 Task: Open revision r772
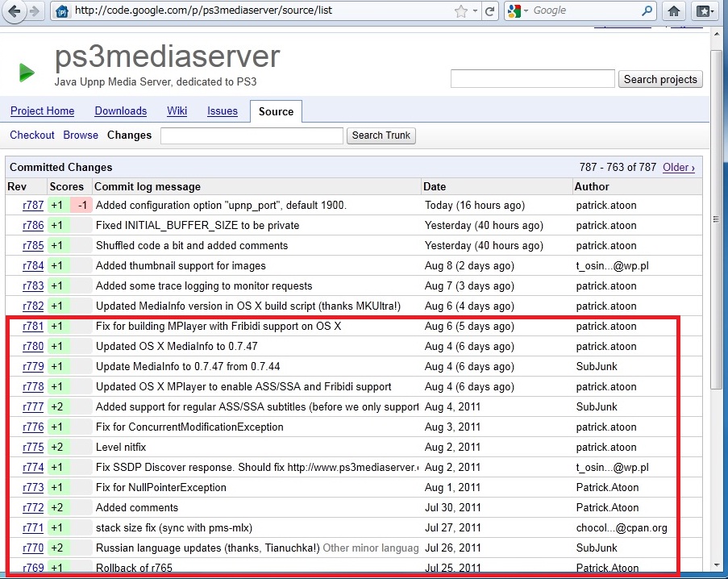pos(33,507)
